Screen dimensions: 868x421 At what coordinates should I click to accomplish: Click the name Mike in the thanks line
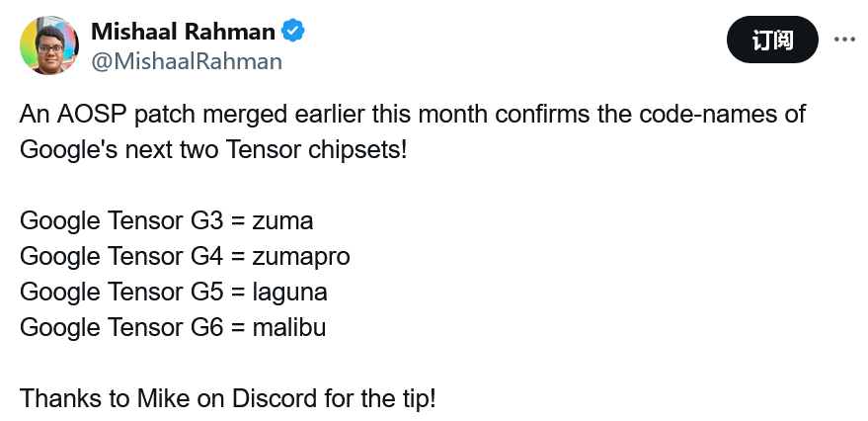tap(163, 398)
